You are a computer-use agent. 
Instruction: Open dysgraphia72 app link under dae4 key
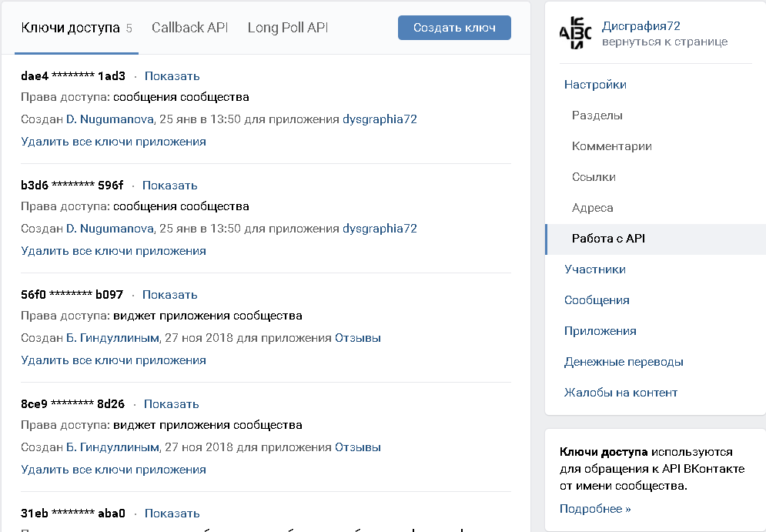[380, 119]
